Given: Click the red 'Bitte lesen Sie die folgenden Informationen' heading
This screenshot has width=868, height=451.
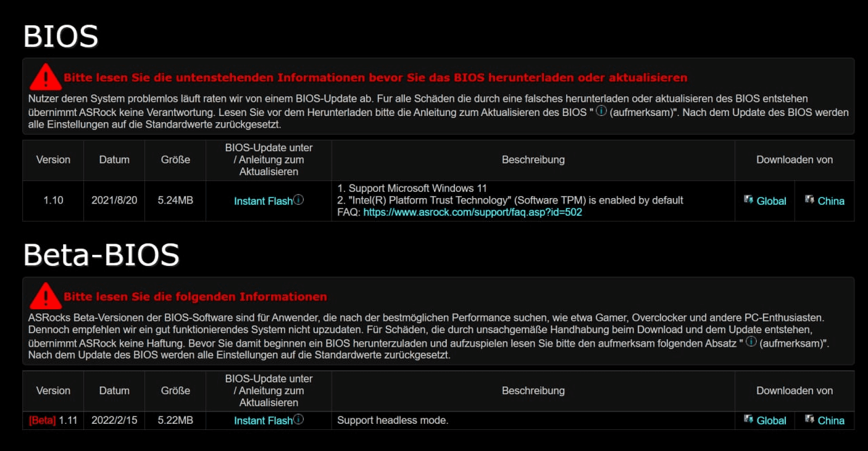Looking at the screenshot, I should (x=195, y=296).
